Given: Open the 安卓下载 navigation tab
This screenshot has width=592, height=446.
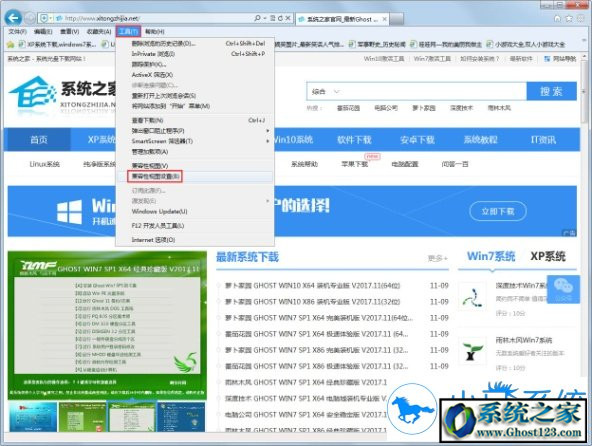Looking at the screenshot, I should click(x=417, y=140).
